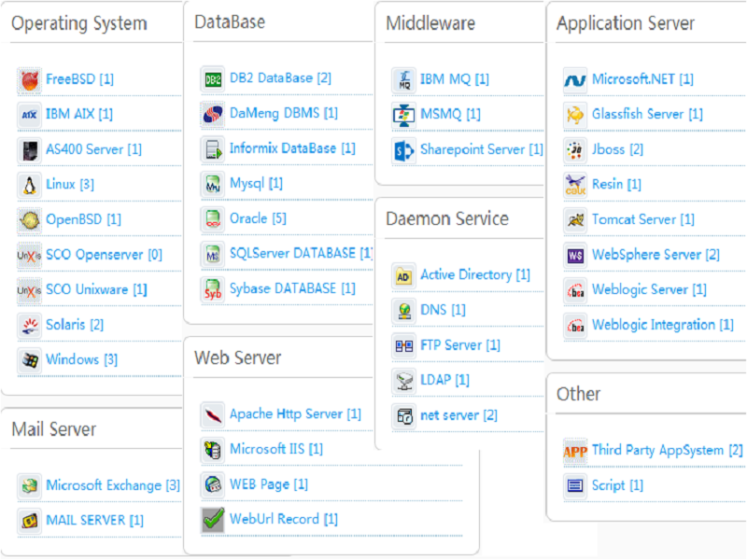Open the Third Party AppSystem [2] link
This screenshot has width=747, height=560.
pos(667,450)
